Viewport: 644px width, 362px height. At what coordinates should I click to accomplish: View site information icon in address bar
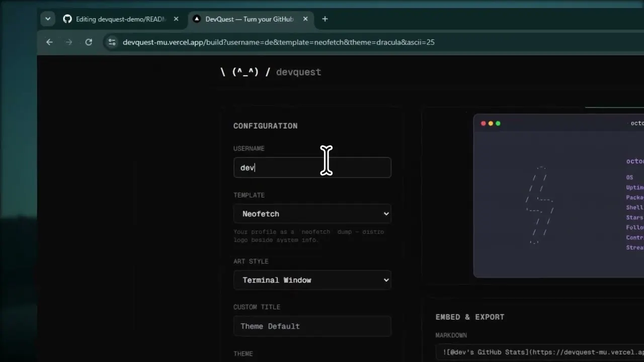(x=112, y=42)
